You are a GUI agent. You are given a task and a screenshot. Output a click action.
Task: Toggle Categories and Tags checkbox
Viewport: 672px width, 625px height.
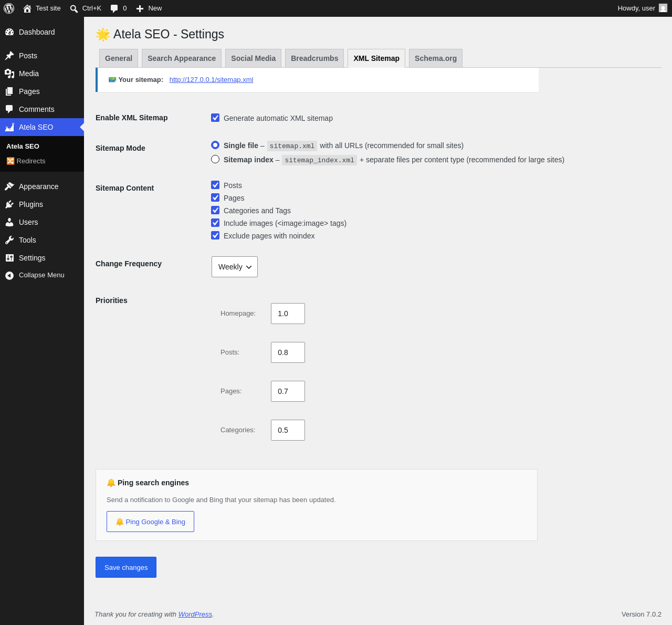215,210
